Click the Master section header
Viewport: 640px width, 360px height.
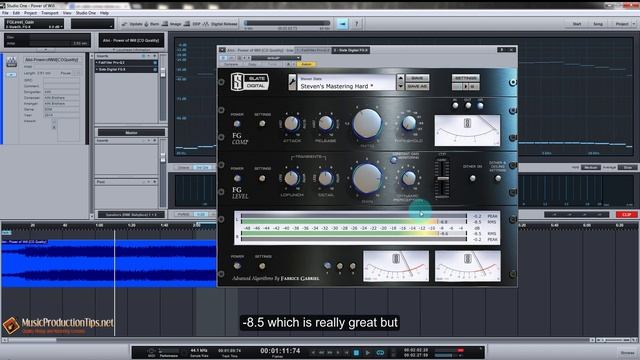click(131, 133)
